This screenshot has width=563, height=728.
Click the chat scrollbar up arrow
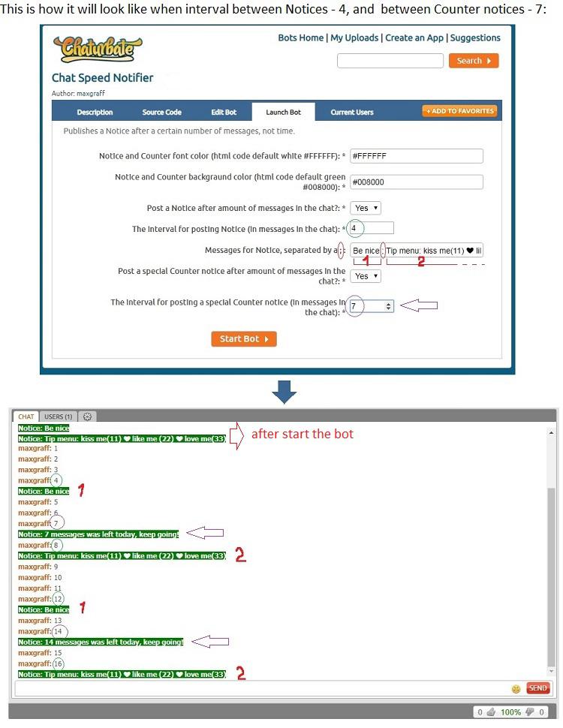[x=551, y=432]
